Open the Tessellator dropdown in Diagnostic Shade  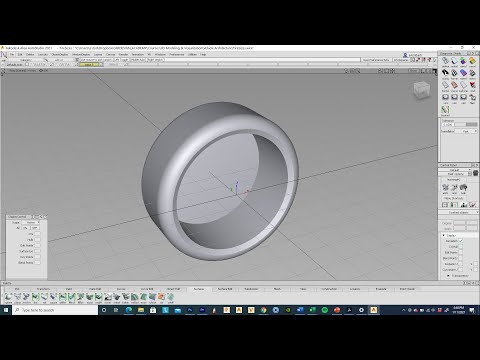coord(467,131)
